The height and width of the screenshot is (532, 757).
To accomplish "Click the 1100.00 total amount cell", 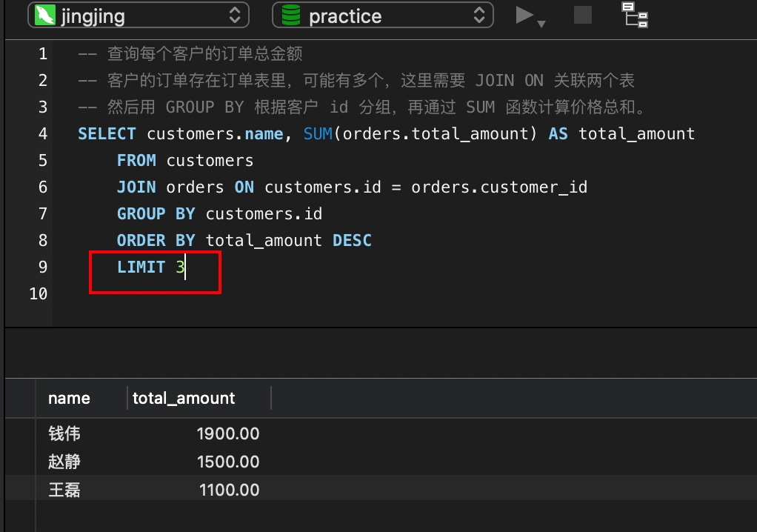I will pyautogui.click(x=229, y=490).
